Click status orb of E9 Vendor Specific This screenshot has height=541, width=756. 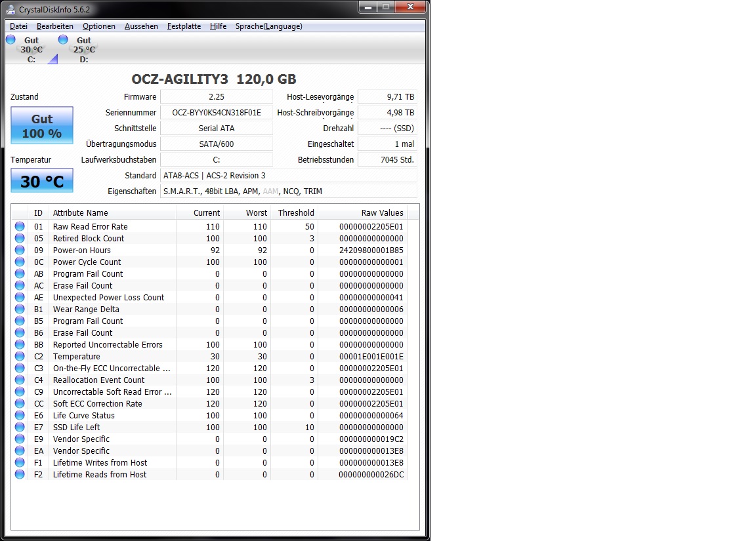[20, 439]
